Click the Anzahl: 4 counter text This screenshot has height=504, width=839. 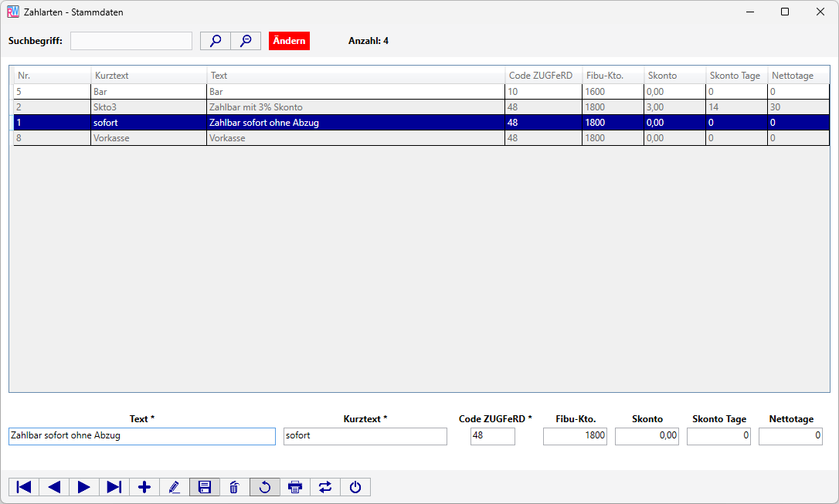pos(369,41)
